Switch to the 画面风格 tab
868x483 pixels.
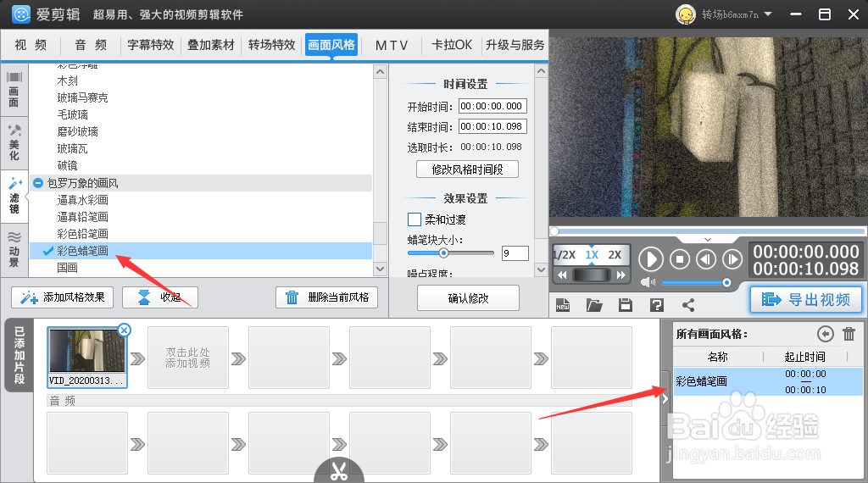pos(331,45)
